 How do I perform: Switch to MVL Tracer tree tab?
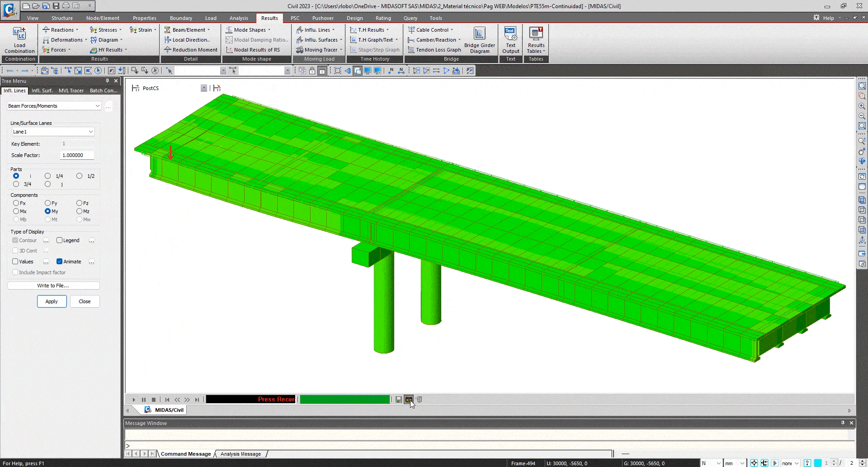[x=71, y=91]
